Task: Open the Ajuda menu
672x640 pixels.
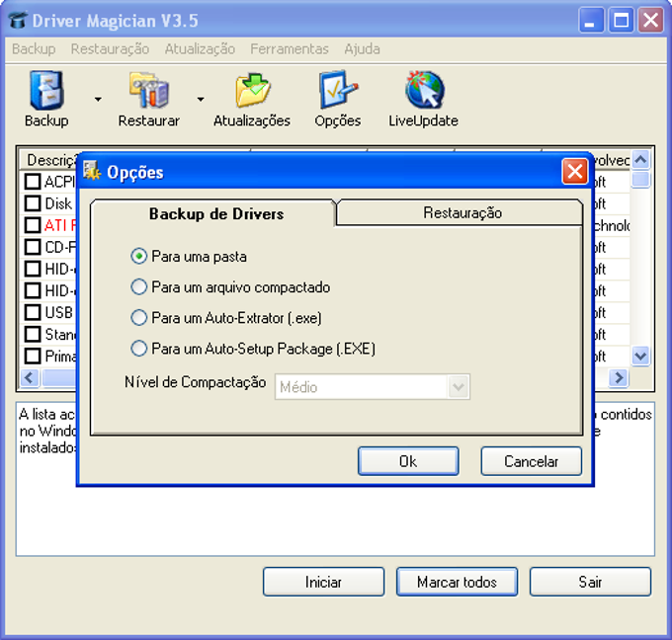Action: point(362,48)
